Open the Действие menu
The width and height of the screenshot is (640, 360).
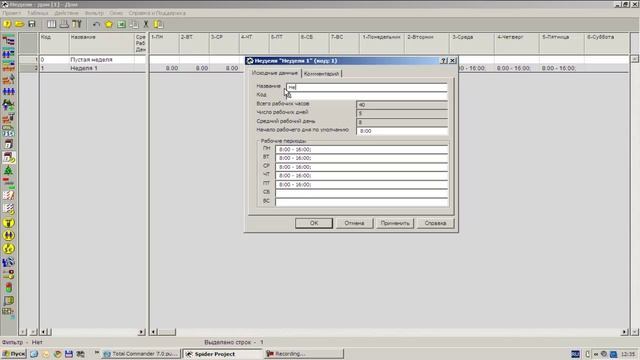coord(66,13)
